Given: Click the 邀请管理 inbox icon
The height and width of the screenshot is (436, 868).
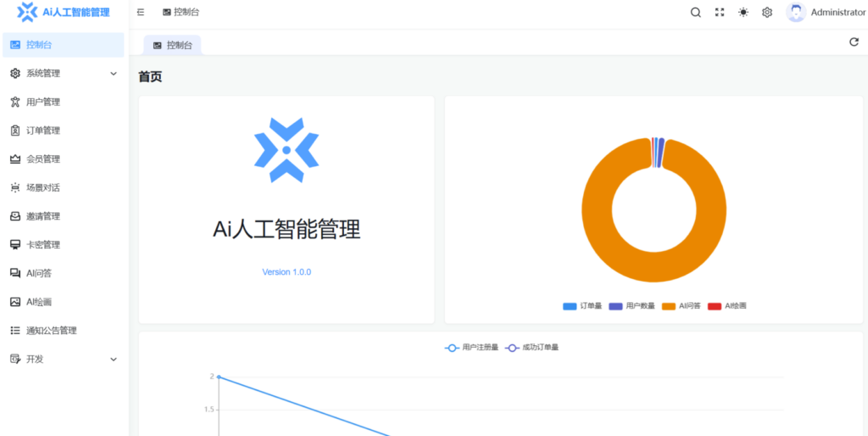Looking at the screenshot, I should tap(15, 216).
